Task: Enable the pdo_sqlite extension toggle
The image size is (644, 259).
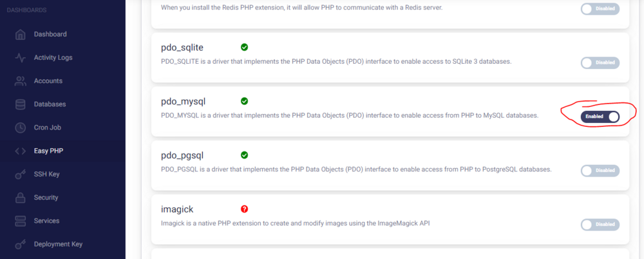Action: tap(600, 62)
